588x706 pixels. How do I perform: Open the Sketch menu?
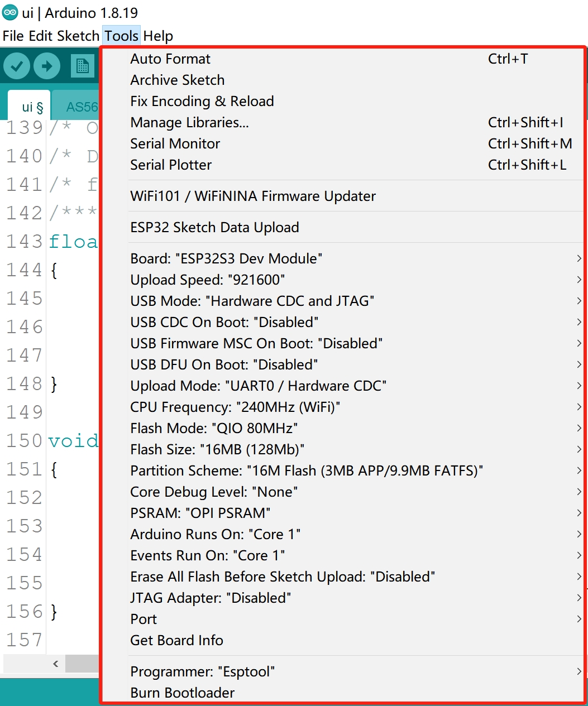click(78, 36)
